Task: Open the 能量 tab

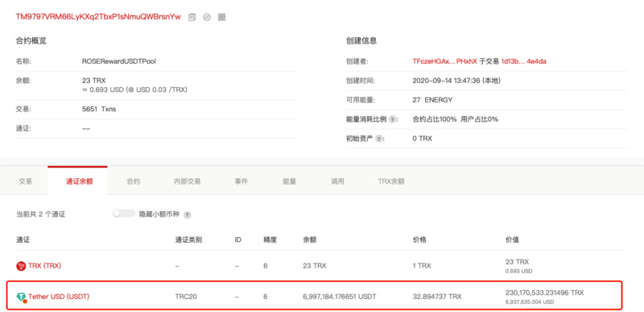Action: point(290,181)
